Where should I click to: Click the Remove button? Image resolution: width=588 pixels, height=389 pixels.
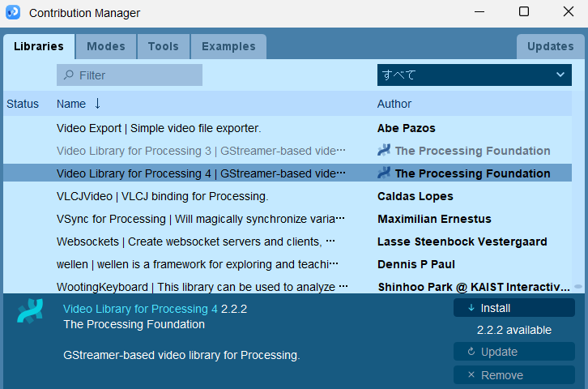click(x=513, y=374)
